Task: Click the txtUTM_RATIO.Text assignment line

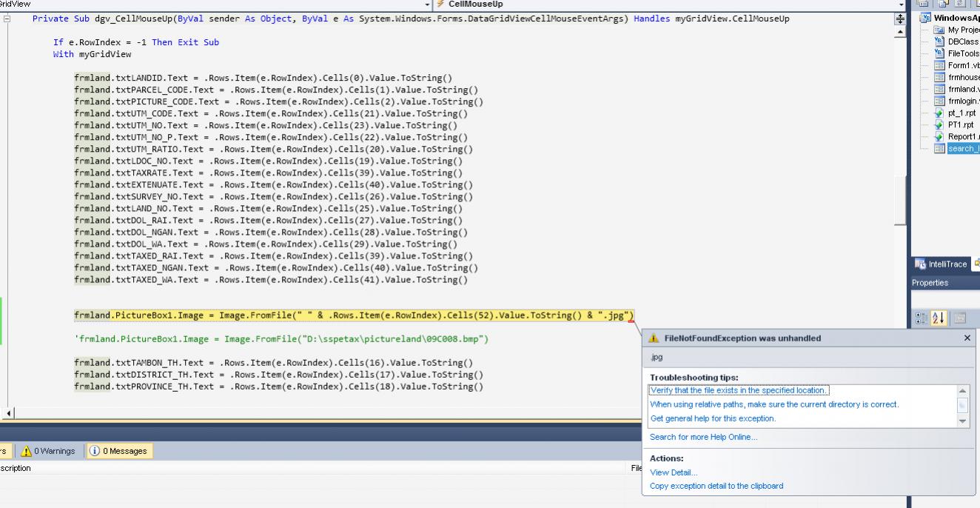Action: pyautogui.click(x=274, y=149)
